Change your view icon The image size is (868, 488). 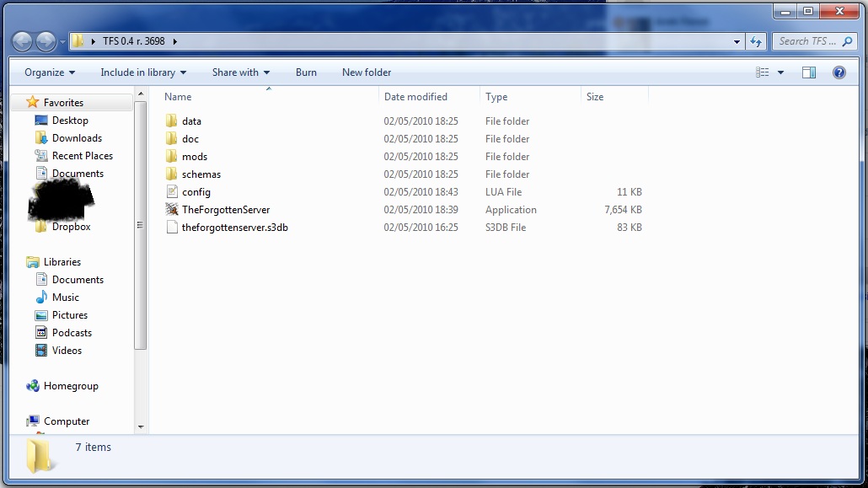(x=763, y=72)
